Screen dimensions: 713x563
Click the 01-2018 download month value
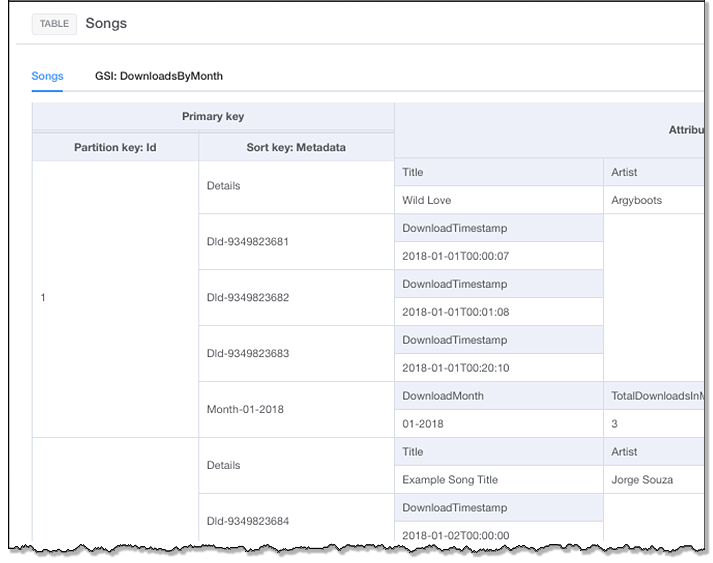point(423,424)
